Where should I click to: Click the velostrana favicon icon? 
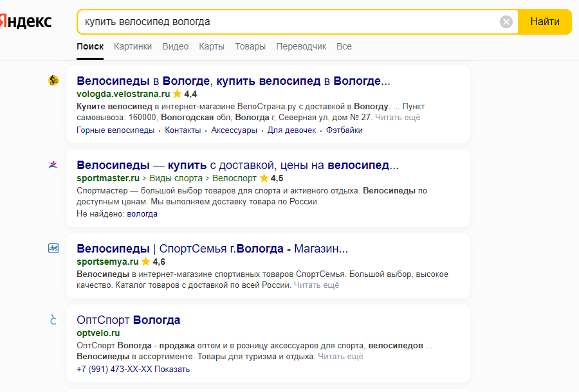click(53, 80)
